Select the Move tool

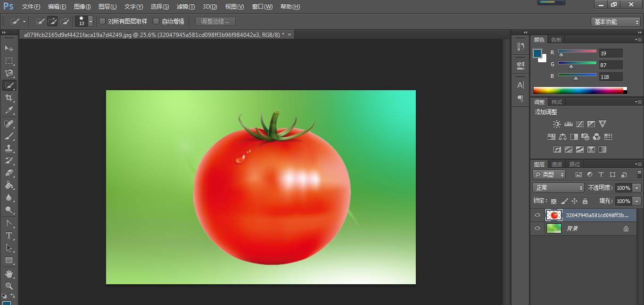point(9,48)
